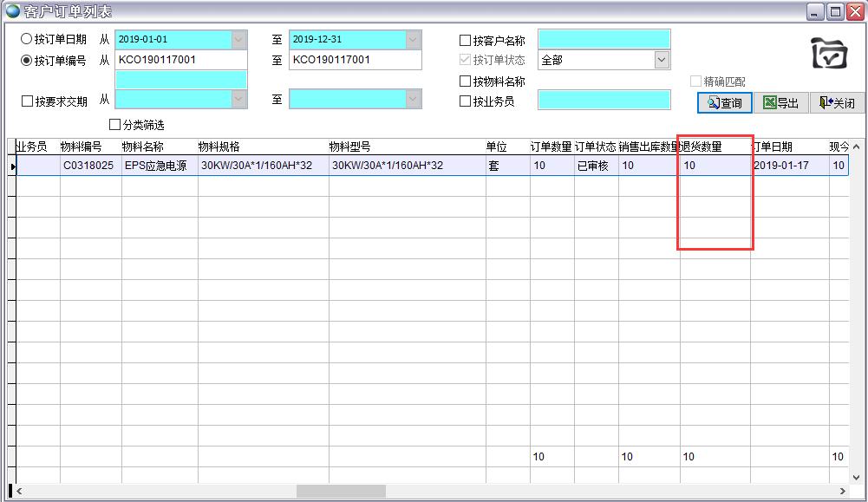868x502 pixels.
Task: Check the 按业务员 checkbox
Action: [466, 101]
